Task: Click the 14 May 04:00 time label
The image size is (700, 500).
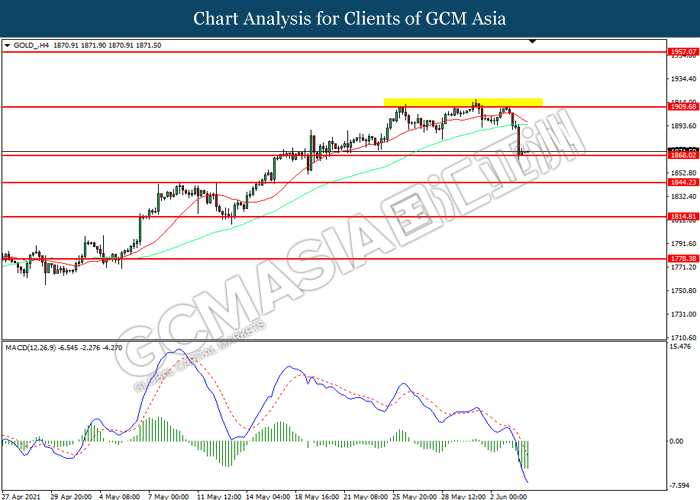Action: (268, 496)
